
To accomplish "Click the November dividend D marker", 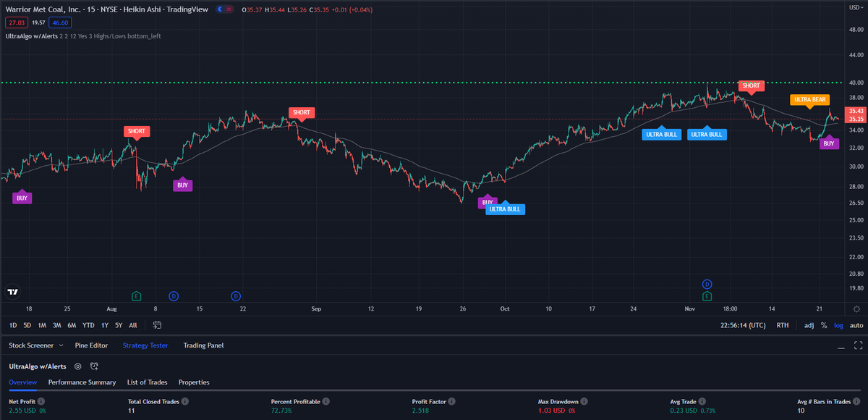I will (x=707, y=284).
